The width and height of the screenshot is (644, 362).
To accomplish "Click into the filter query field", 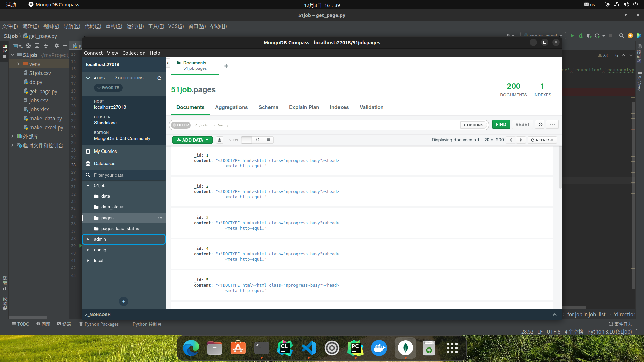I will 325,125.
